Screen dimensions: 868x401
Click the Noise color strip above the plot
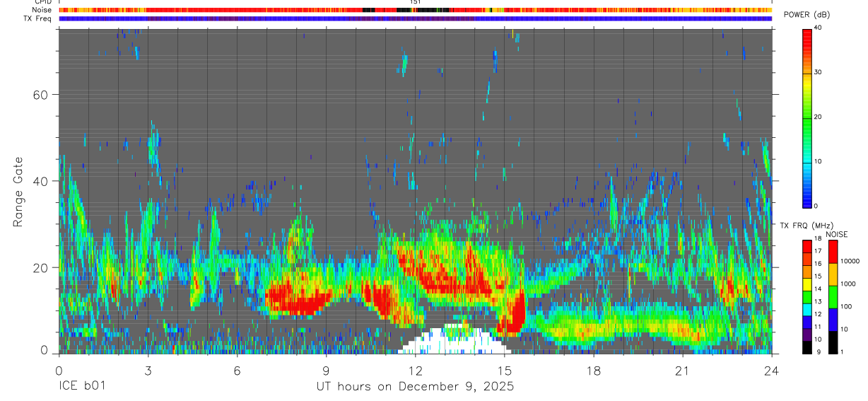point(415,10)
